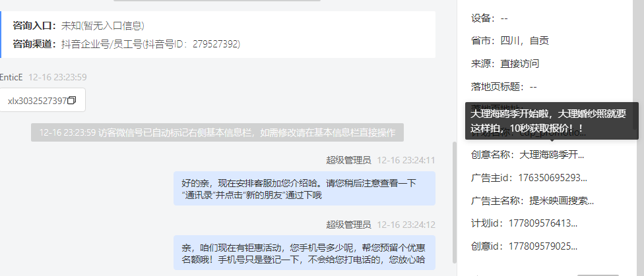This screenshot has height=276, width=644.
Task: Click the 省市 四川，自贡 field
Action: point(509,41)
